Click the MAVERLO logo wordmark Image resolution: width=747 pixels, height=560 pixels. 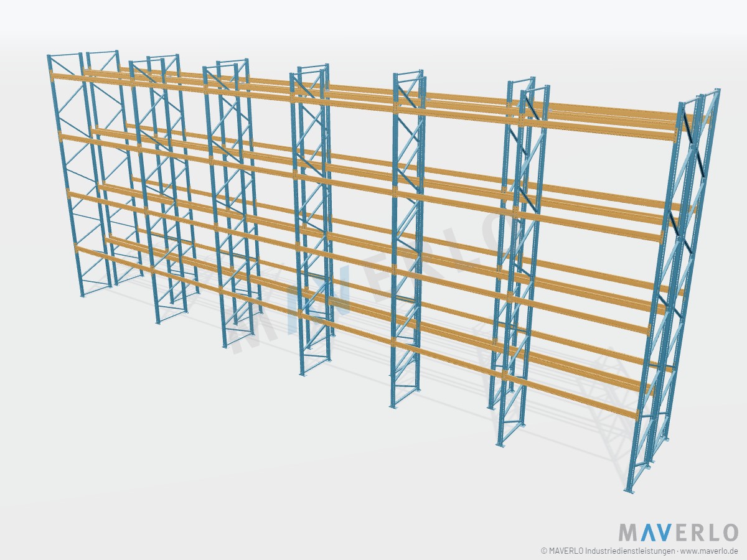click(x=678, y=533)
